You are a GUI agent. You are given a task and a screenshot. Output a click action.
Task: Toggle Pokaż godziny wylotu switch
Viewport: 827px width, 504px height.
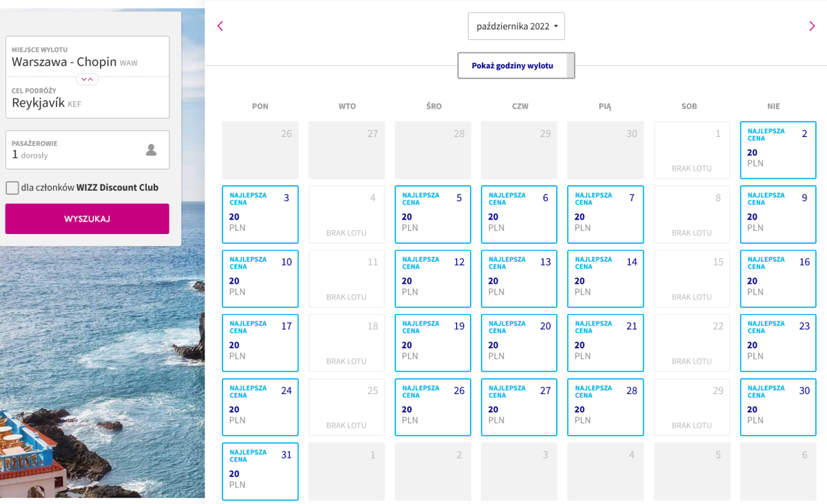(x=516, y=65)
